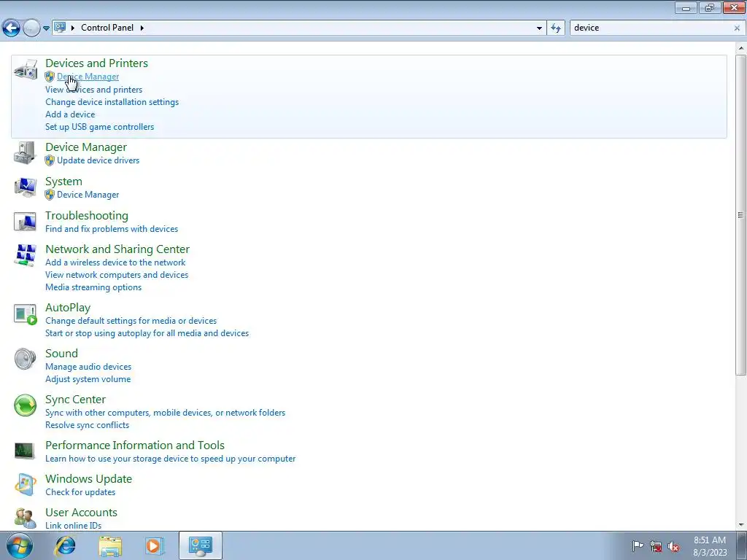Open Media streaming options
The width and height of the screenshot is (747, 560).
tap(93, 287)
